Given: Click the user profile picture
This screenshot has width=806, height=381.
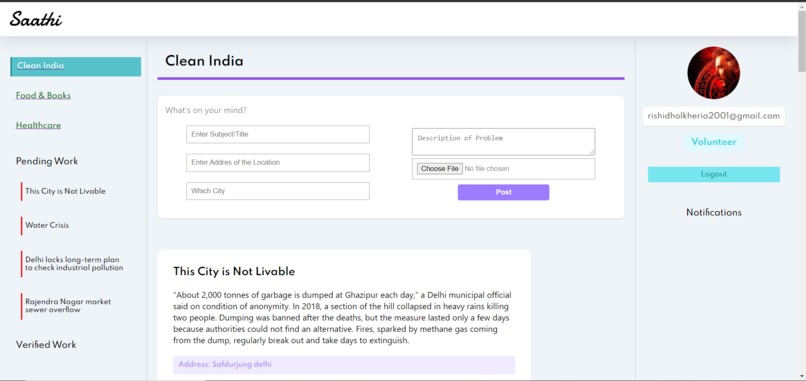Looking at the screenshot, I should point(713,72).
